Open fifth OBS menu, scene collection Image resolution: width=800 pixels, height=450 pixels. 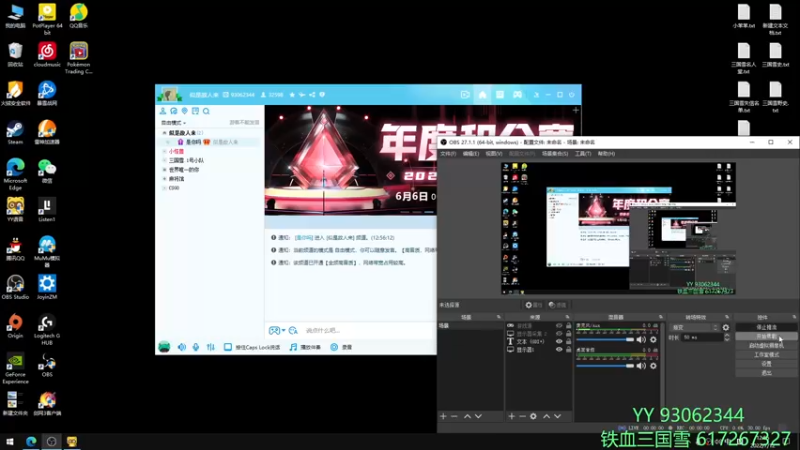pos(555,154)
